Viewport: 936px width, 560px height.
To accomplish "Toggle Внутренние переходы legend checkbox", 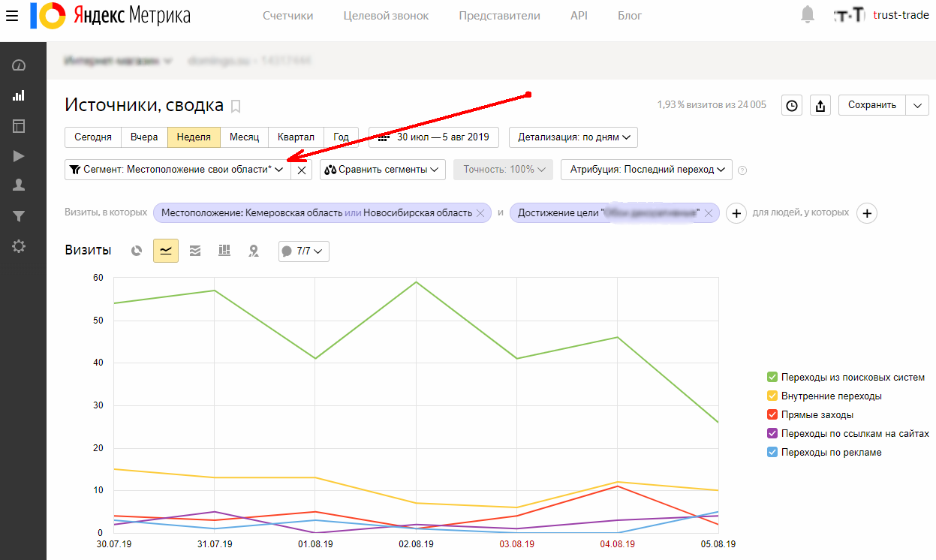I will 772,396.
